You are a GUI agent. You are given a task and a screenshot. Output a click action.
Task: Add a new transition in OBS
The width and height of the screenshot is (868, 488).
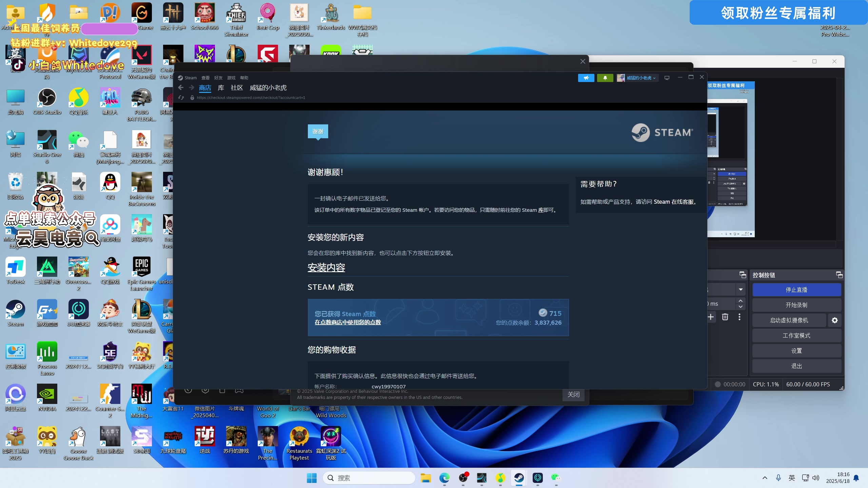click(x=711, y=317)
